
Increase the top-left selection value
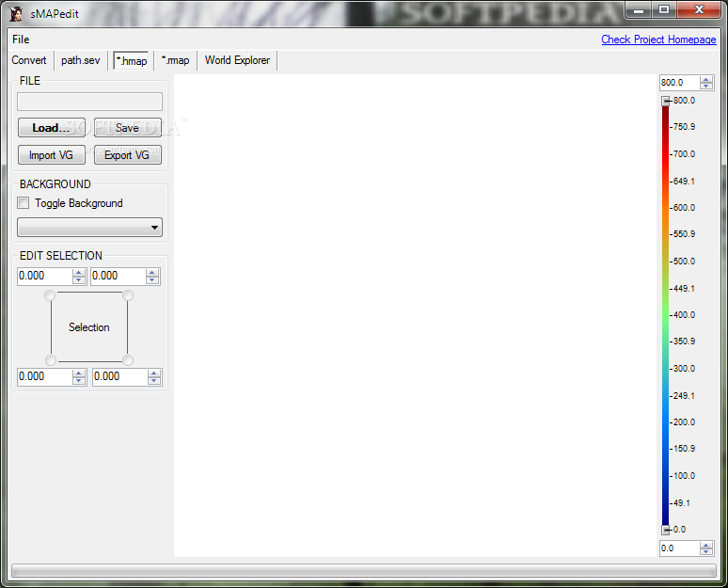(x=79, y=272)
